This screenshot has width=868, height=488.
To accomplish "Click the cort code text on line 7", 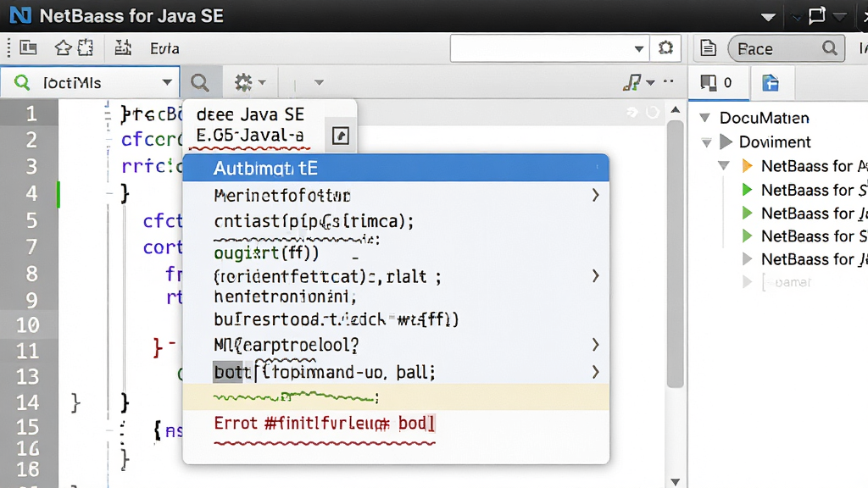I will pyautogui.click(x=162, y=247).
